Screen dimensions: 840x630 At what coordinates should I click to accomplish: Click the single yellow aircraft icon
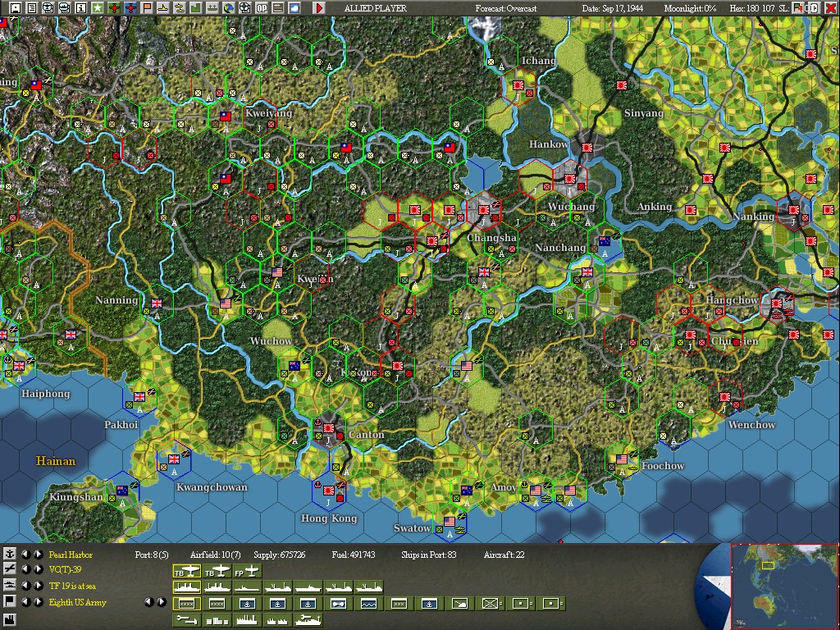coord(163,8)
